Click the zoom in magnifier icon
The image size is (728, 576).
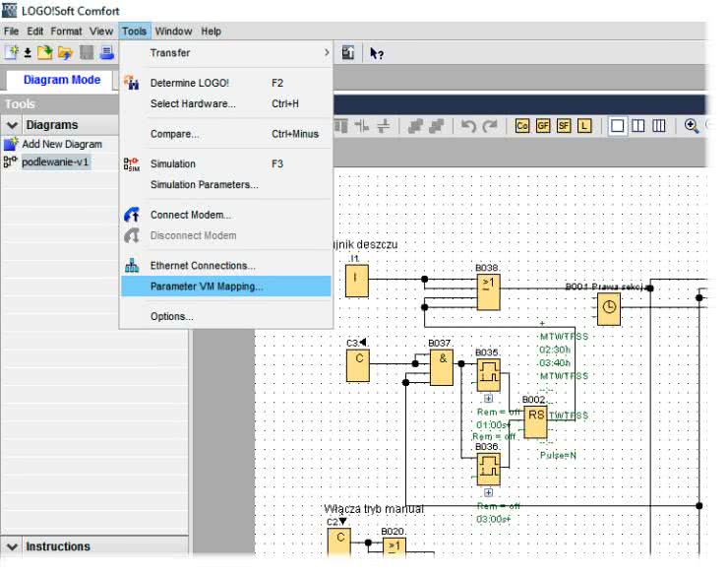(x=692, y=126)
